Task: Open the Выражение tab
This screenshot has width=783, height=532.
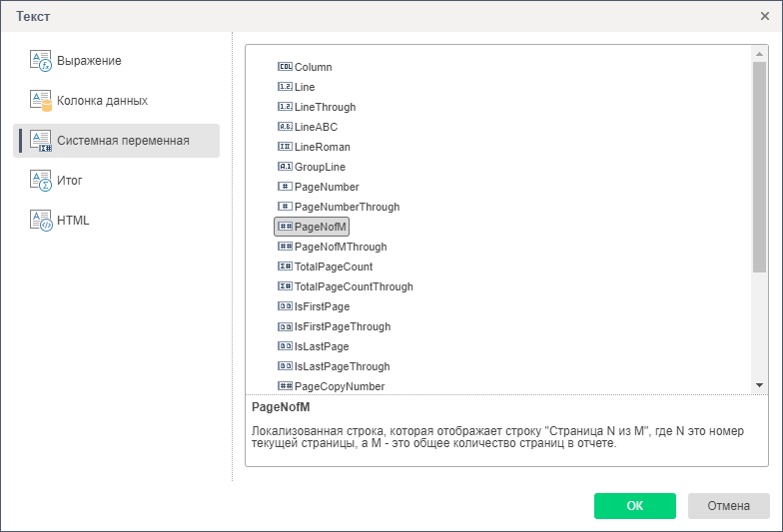Action: pyautogui.click(x=89, y=61)
